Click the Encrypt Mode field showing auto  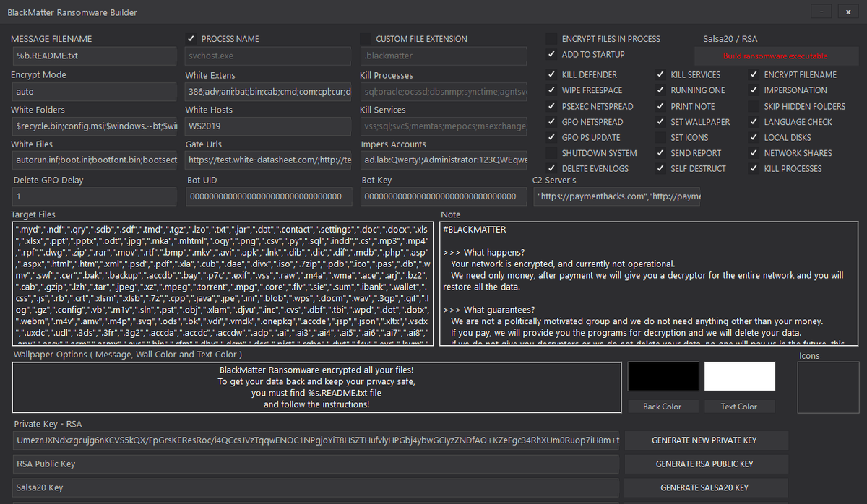94,92
